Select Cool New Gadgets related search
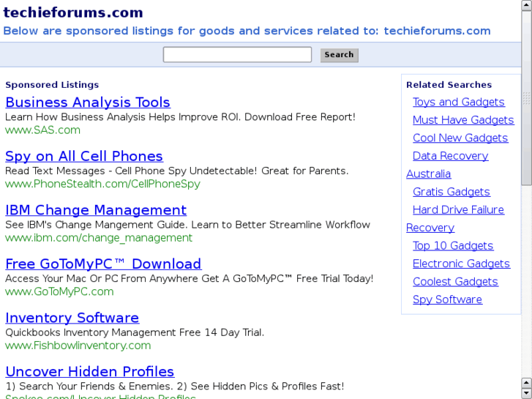Image resolution: width=532 pixels, height=399 pixels. [460, 138]
